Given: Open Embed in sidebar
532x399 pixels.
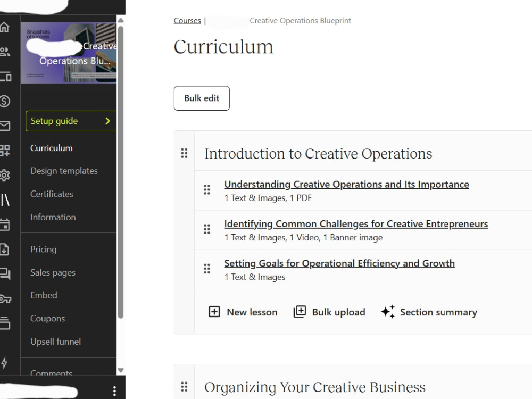Looking at the screenshot, I should click(44, 295).
